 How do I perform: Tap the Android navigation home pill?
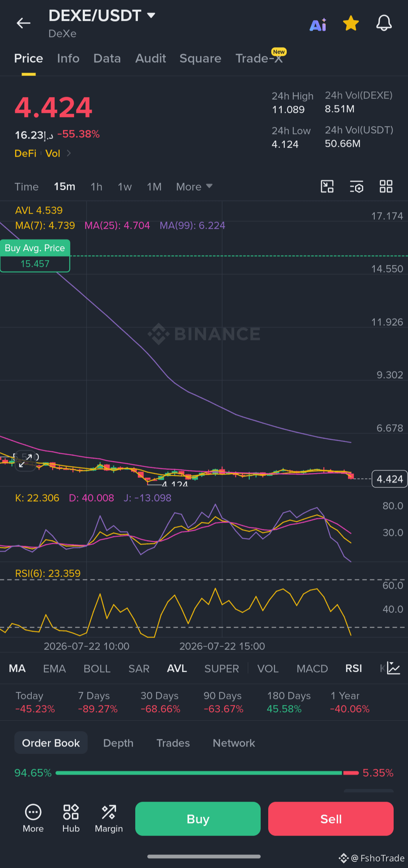pos(204,856)
